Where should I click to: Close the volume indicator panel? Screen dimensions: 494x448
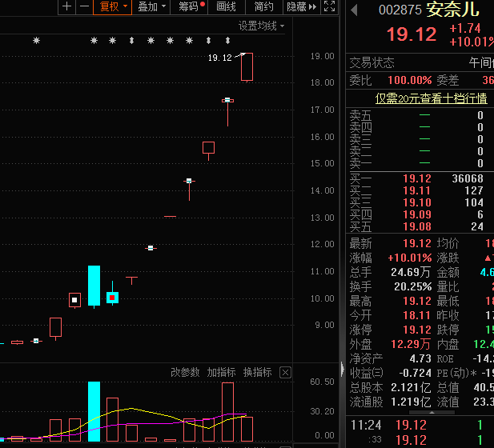pos(286,373)
